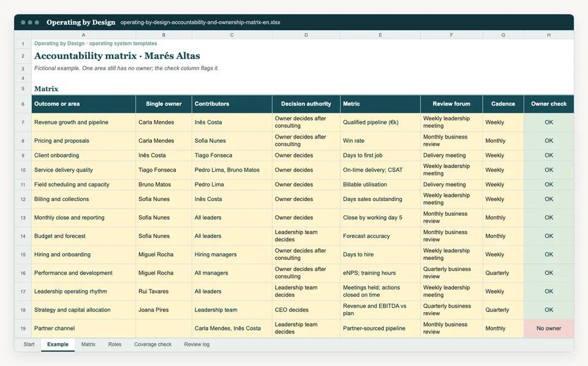The height and width of the screenshot is (366, 588).
Task: Select 'Close by working day 5' cell
Action: point(380,218)
